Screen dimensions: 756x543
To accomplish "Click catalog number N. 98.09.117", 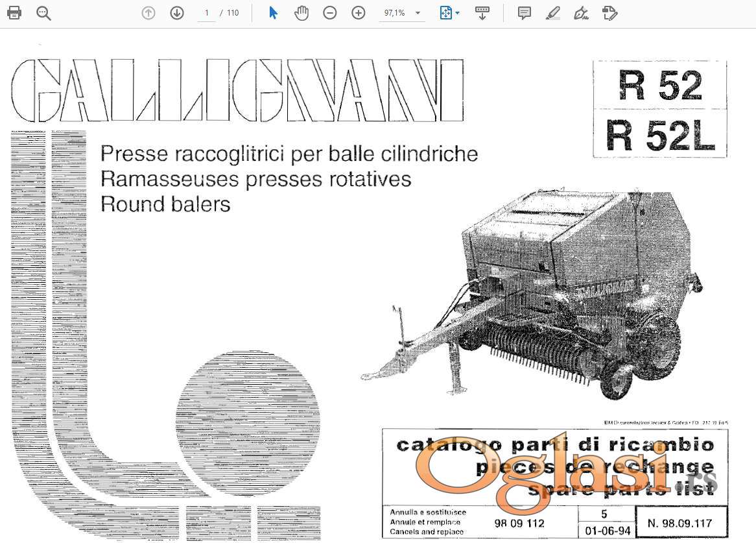I will coord(680,523).
